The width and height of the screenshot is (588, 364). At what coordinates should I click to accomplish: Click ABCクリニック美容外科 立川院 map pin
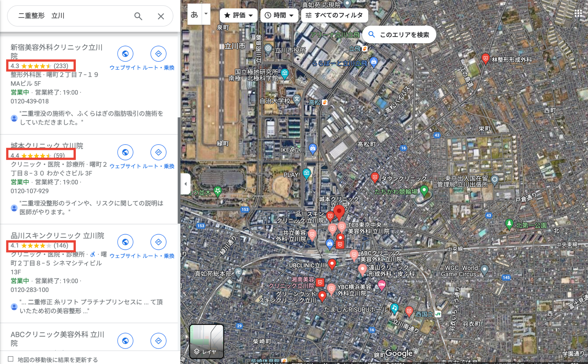pyautogui.click(x=354, y=255)
